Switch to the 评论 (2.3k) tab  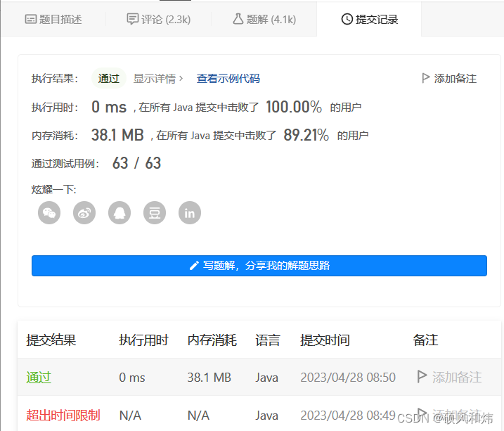tap(158, 19)
